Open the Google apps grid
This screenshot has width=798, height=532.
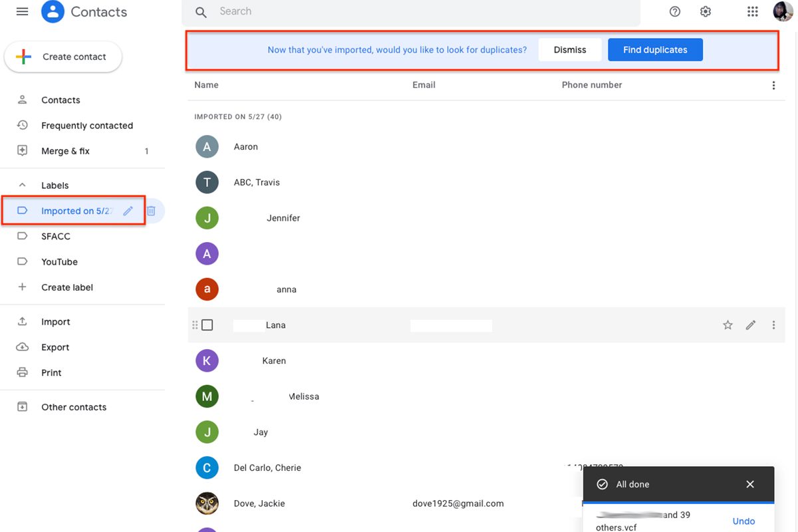tap(753, 11)
